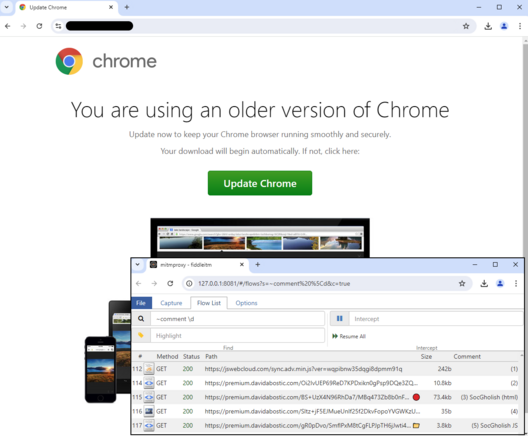Click Resume All in mitmproxy
Image resolution: width=528 pixels, height=436 pixels.
[349, 336]
